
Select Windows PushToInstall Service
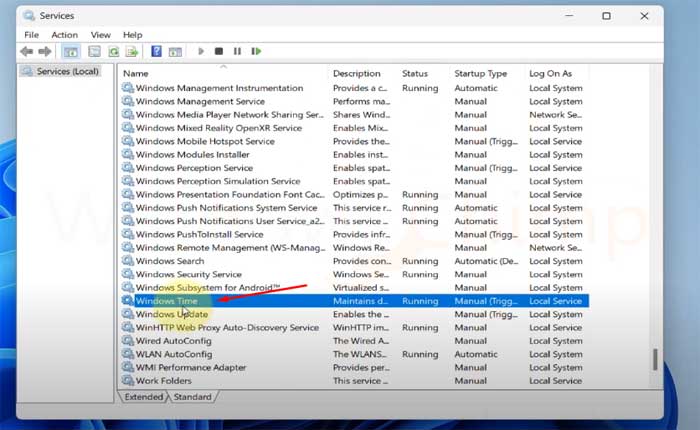pos(200,234)
